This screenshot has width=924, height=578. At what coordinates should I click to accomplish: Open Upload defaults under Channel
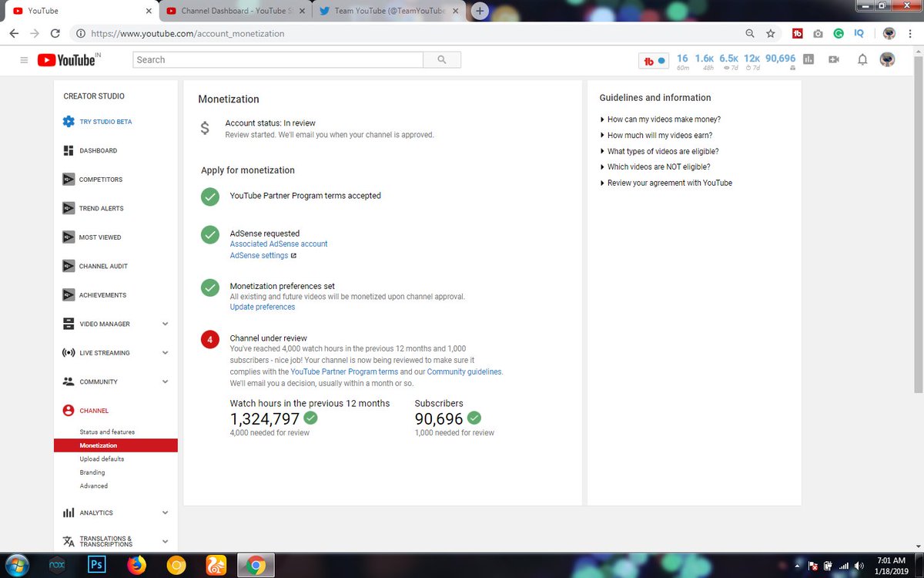tap(102, 459)
